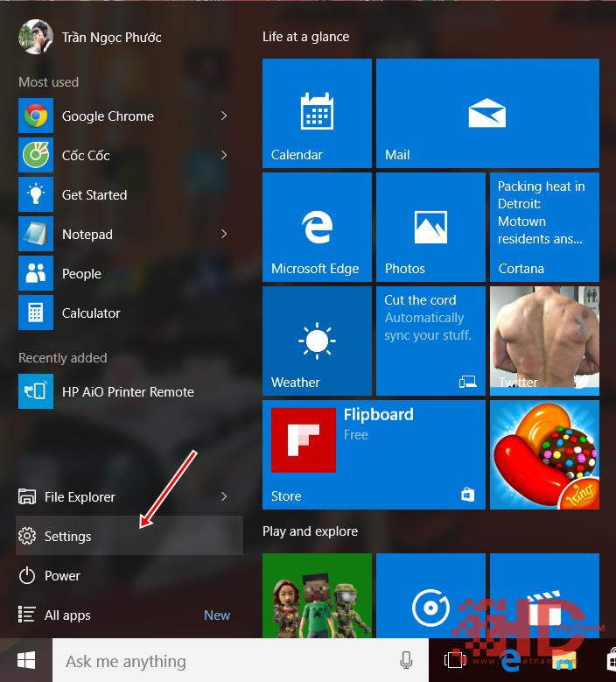Open Task View on the taskbar
This screenshot has height=682, width=616.
455,660
